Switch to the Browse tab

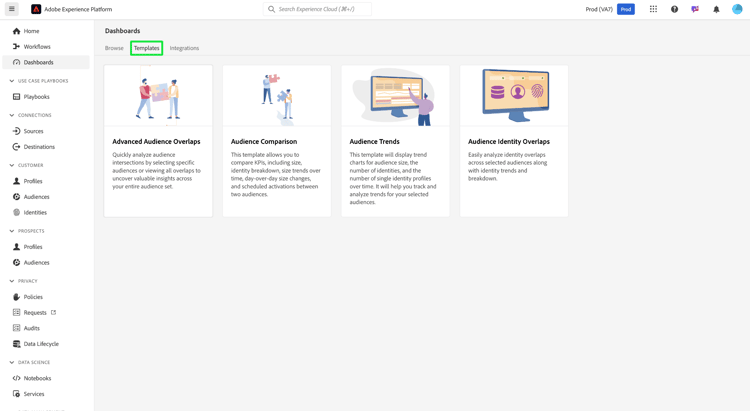coord(114,48)
